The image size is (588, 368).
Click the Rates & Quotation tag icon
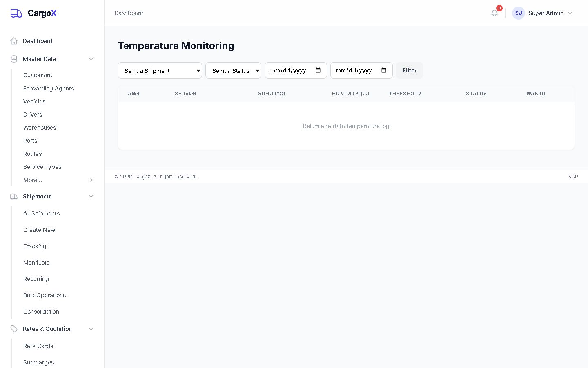pos(14,329)
